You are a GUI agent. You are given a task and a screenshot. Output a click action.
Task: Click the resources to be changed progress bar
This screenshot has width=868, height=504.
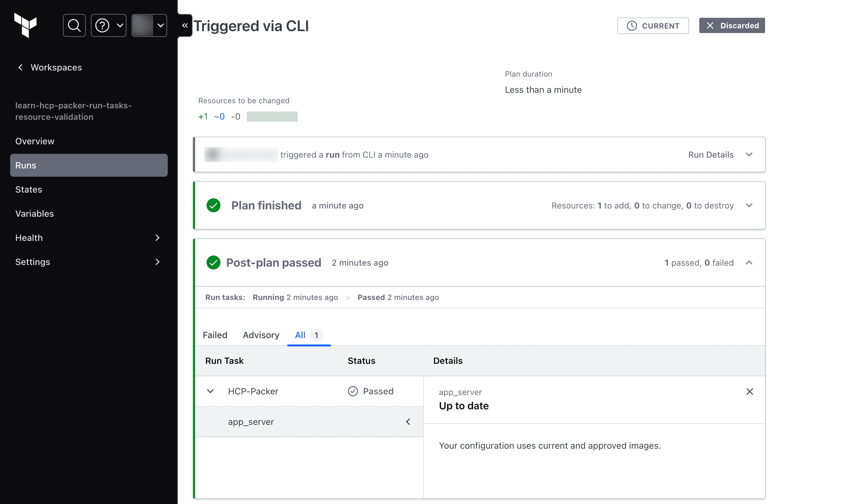(272, 116)
